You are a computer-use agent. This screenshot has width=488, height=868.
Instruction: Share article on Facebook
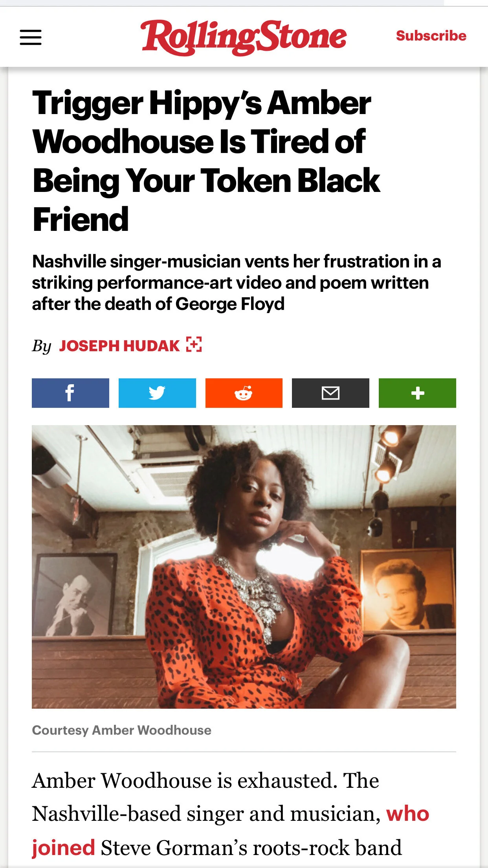point(70,393)
